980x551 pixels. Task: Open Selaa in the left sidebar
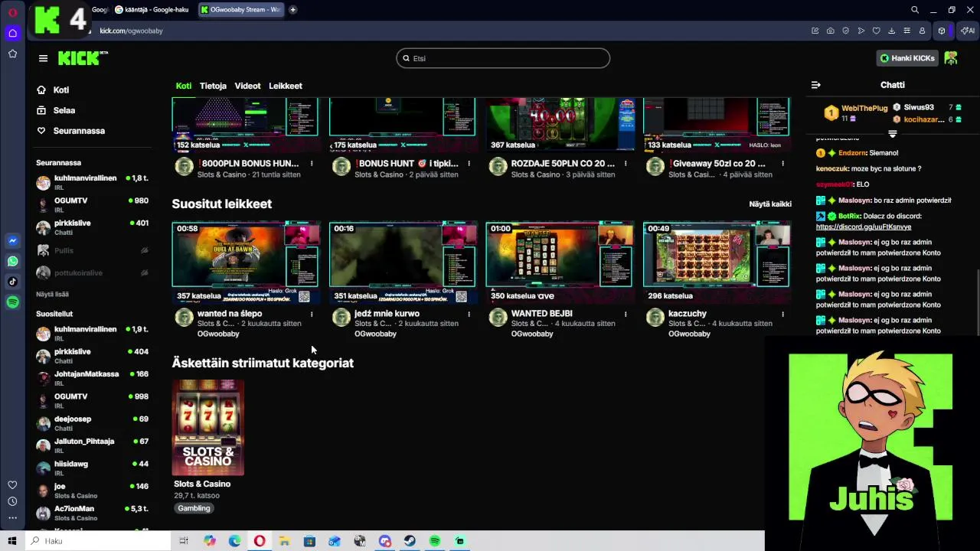(64, 110)
